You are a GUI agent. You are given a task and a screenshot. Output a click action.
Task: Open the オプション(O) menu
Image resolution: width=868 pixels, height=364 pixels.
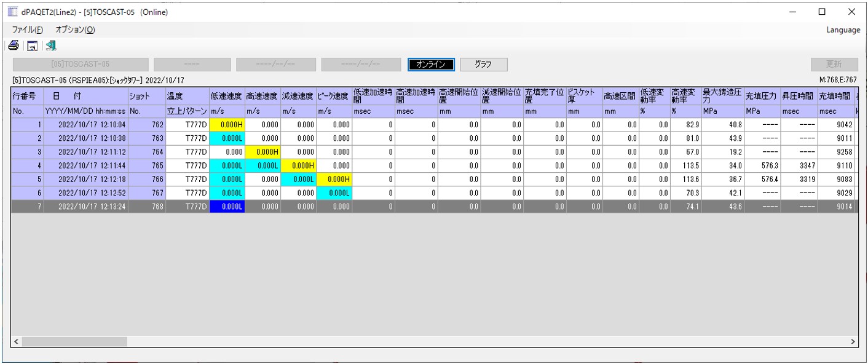coord(75,30)
